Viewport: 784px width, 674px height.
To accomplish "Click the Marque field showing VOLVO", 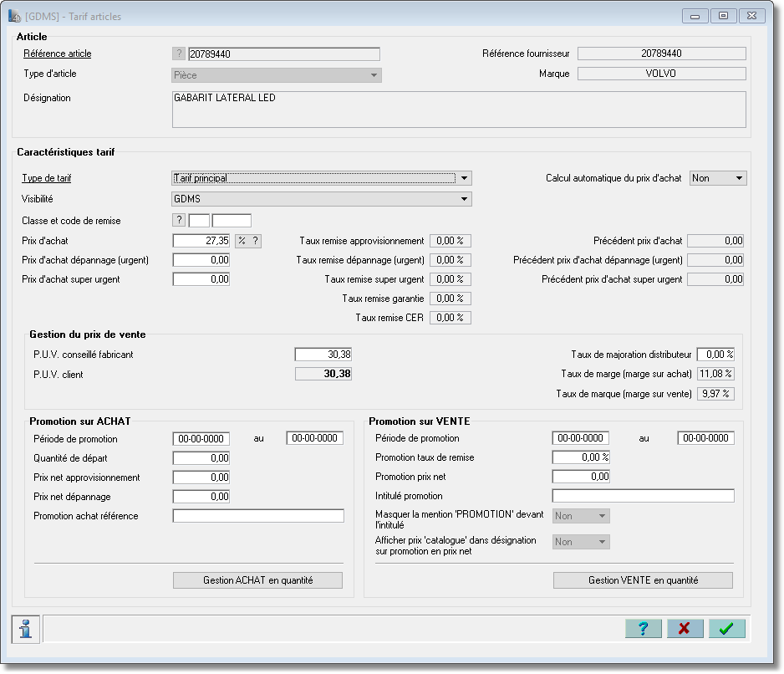I will 661,74.
